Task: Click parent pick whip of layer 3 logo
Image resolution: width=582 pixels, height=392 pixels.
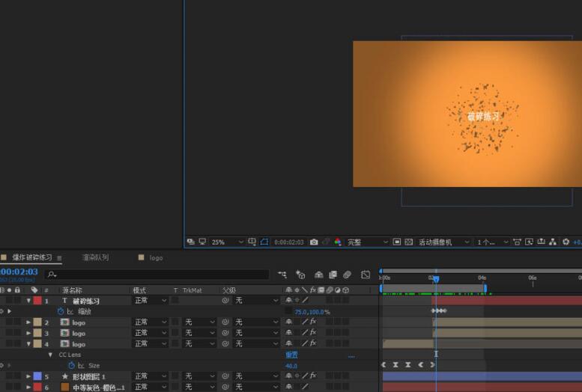Action: pos(225,333)
